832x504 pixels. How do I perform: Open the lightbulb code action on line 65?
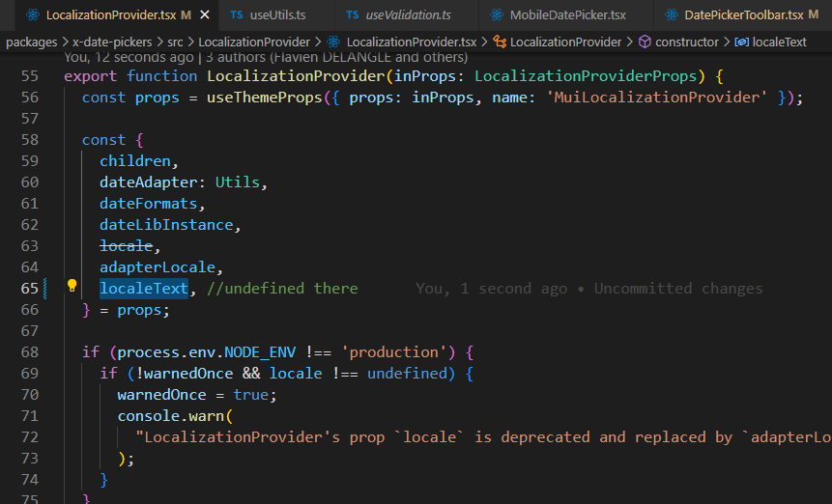[x=72, y=286]
